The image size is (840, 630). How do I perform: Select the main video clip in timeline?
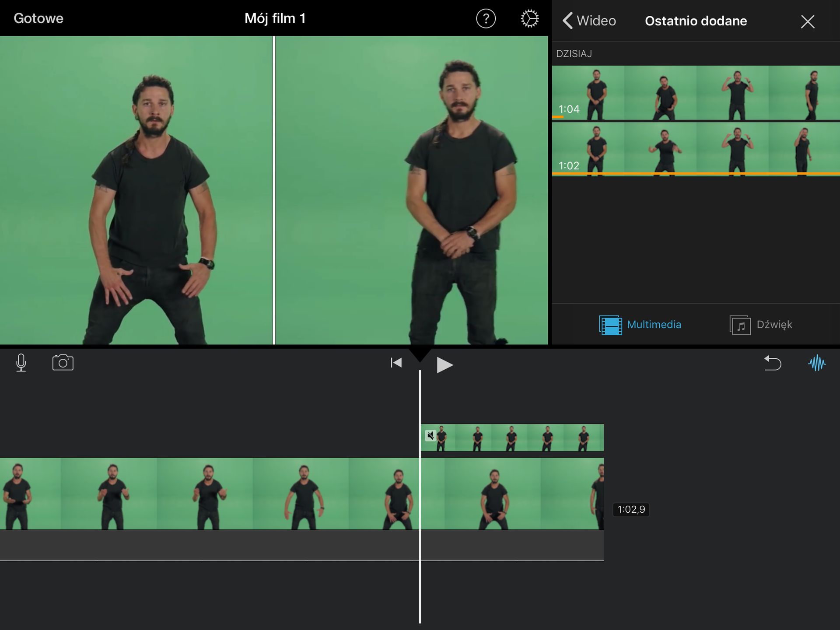(302, 493)
